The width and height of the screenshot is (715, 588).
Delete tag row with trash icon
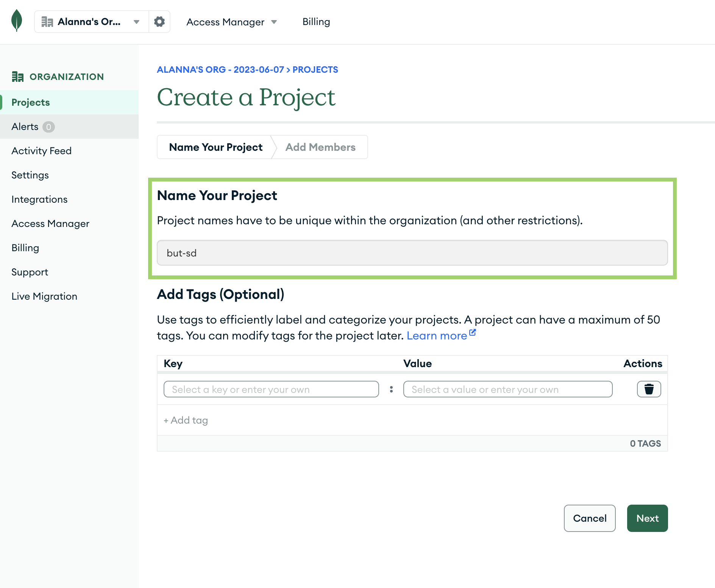[x=649, y=389]
